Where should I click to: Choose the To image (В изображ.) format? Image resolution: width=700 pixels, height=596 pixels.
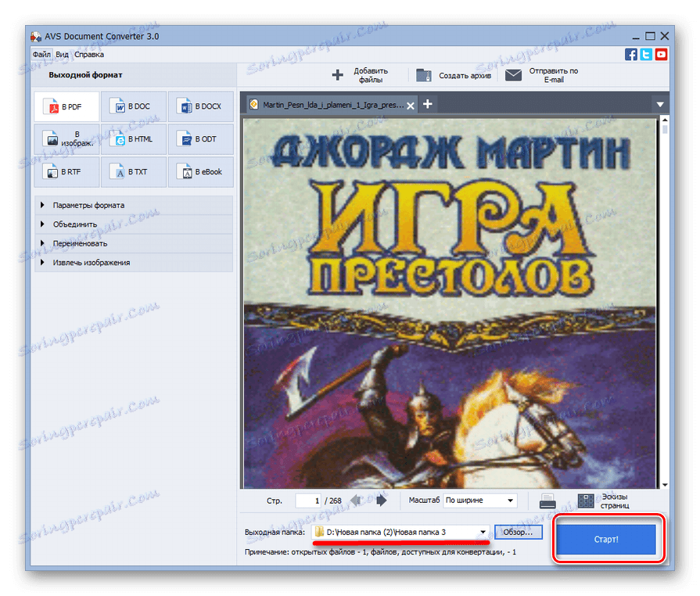point(66,139)
